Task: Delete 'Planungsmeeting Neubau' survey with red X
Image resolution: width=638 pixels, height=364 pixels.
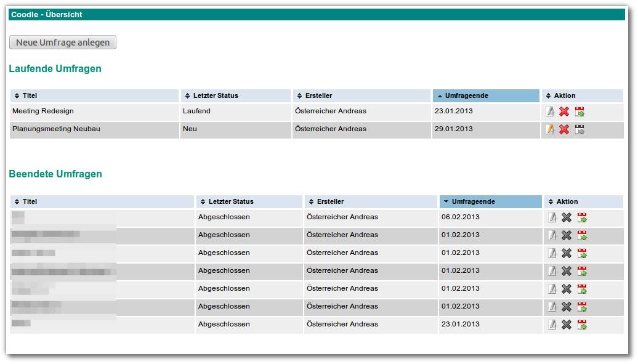Action: click(x=564, y=129)
